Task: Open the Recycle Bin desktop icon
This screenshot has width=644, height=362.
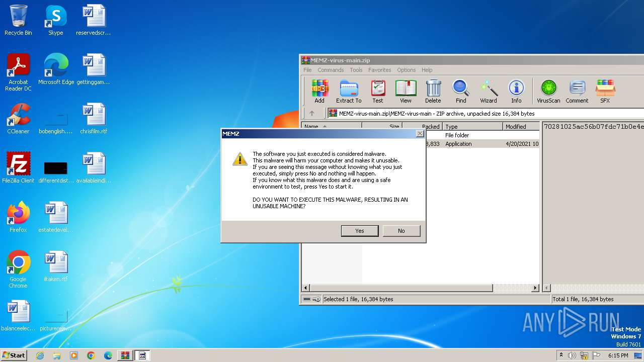Action: coord(18,20)
